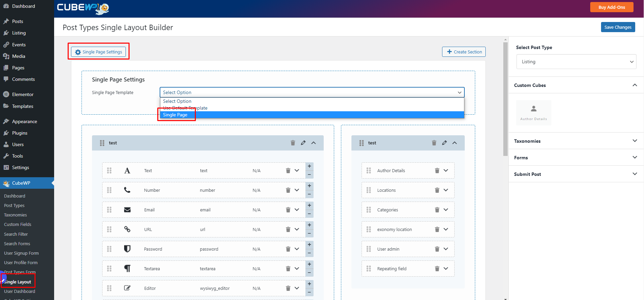Image resolution: width=644 pixels, height=300 pixels.
Task: Expand the Number field row options
Action: (x=297, y=190)
